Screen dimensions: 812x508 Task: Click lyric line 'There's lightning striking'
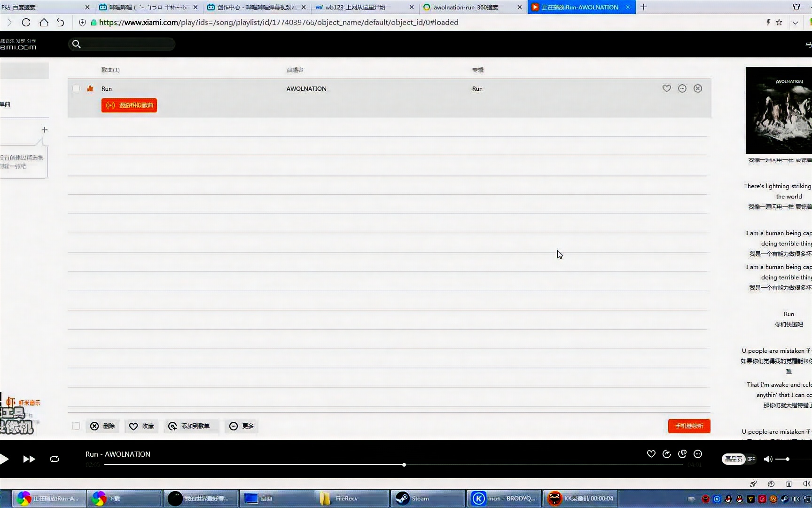point(778,186)
